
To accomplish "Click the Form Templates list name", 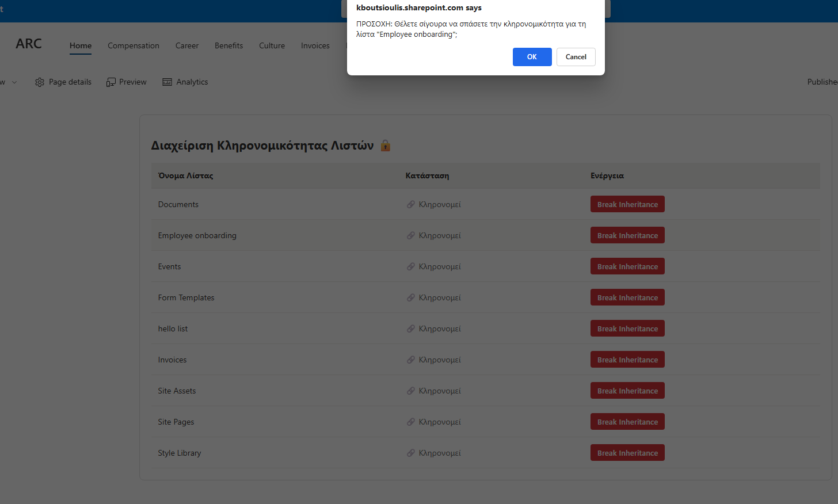I will 186,297.
